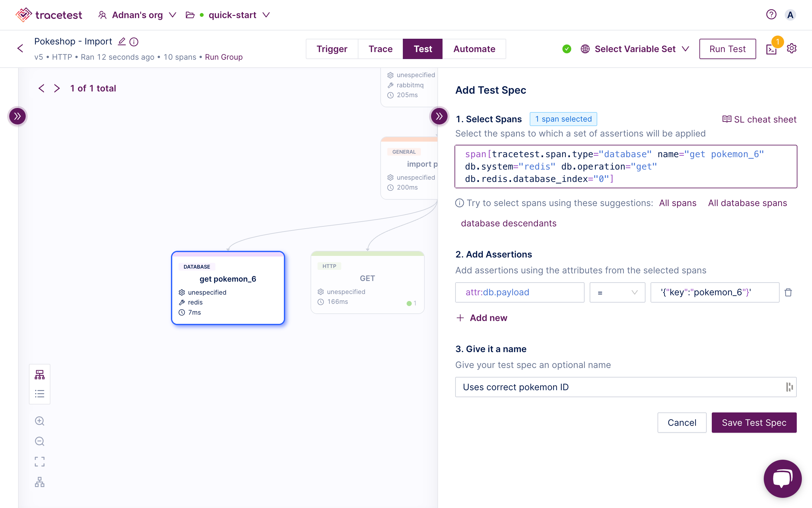Go to the previous matched span
This screenshot has width=812, height=508.
[x=41, y=88]
